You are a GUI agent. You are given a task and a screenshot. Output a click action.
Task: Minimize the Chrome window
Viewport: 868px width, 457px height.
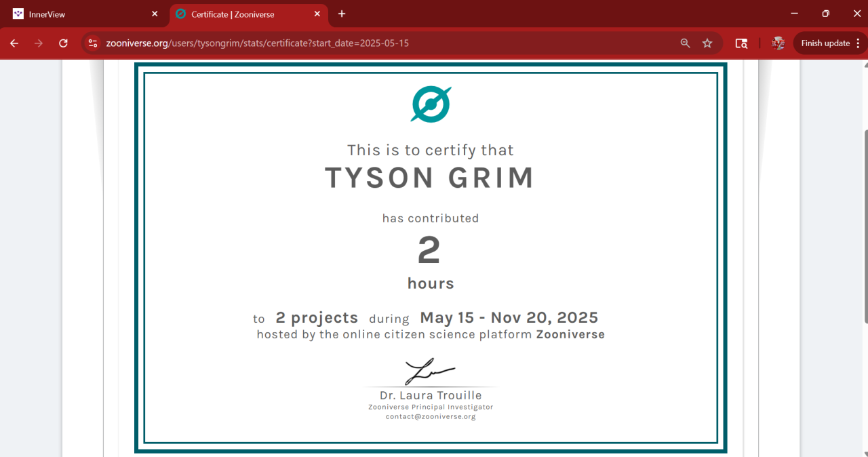(794, 14)
